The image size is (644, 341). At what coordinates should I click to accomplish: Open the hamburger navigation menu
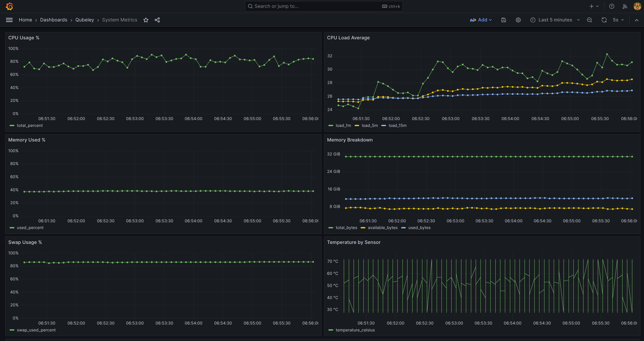tap(9, 20)
